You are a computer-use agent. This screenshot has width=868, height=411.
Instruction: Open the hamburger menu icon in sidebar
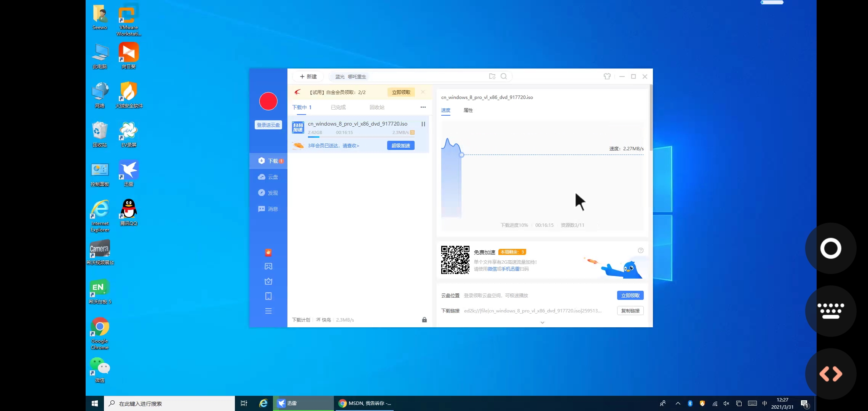268,311
